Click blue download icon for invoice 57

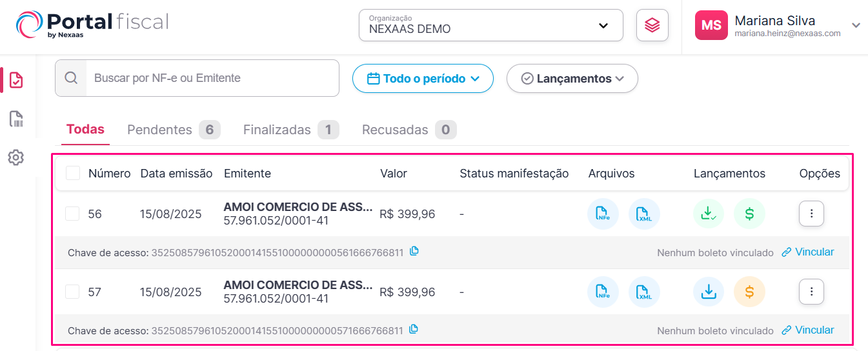point(709,292)
